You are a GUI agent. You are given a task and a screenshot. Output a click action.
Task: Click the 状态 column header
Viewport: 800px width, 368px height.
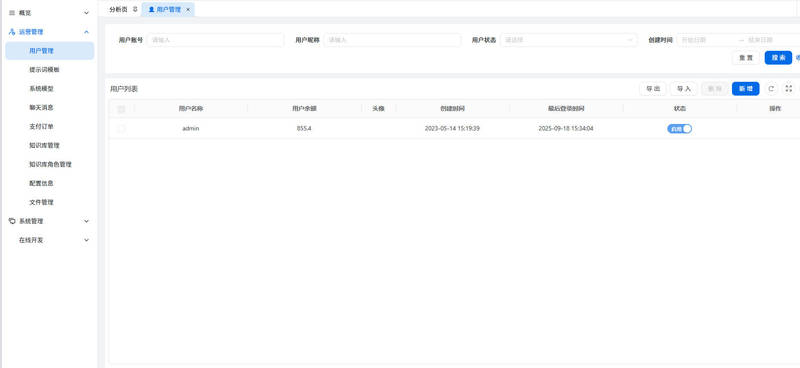(x=680, y=109)
